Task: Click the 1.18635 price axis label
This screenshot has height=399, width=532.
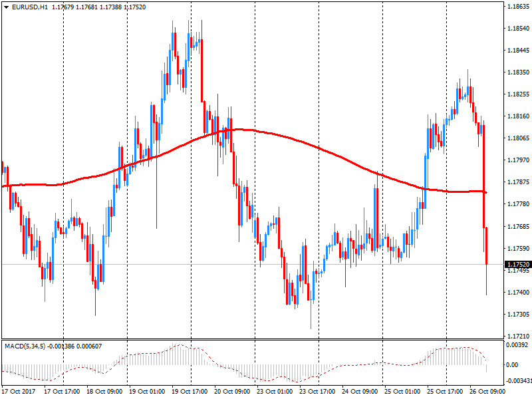Action: pyautogui.click(x=518, y=7)
